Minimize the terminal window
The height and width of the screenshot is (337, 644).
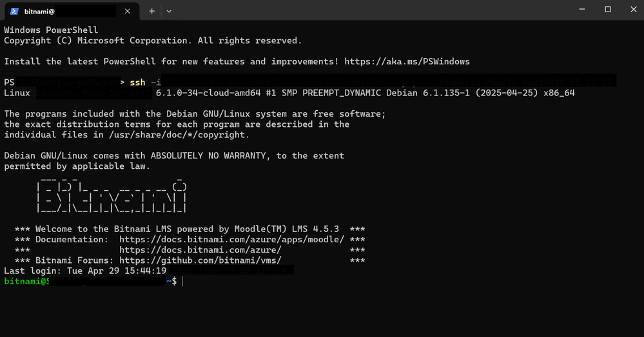pos(578,10)
